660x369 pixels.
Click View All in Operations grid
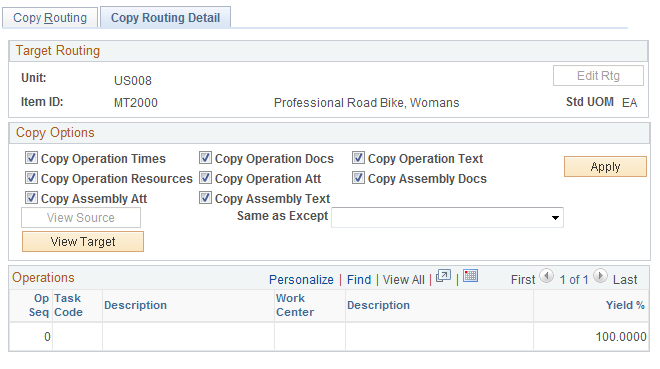404,280
